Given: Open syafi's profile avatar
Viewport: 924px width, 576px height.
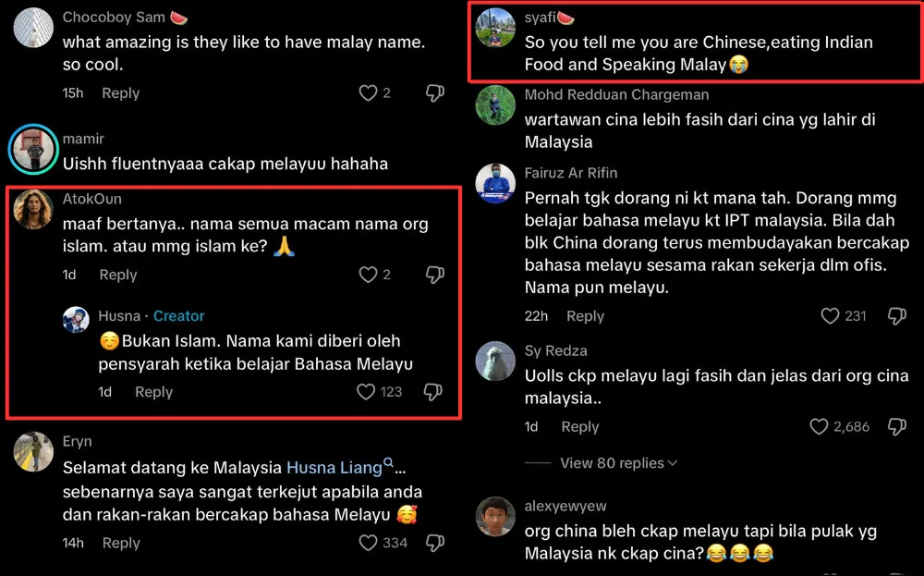Looking at the screenshot, I should (x=495, y=27).
